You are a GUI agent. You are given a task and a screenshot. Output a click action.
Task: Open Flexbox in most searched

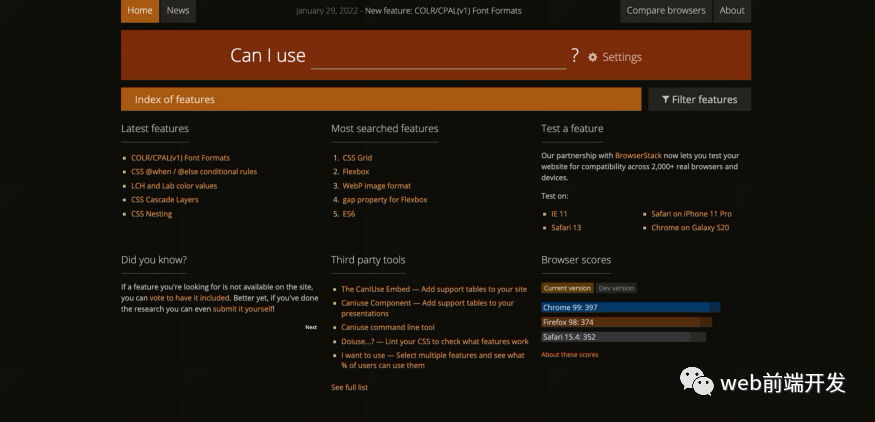(356, 172)
